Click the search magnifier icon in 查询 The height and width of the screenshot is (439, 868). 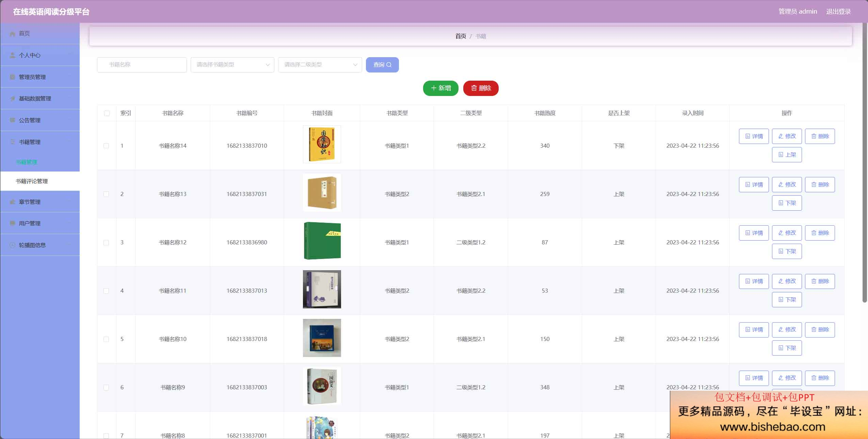tap(389, 65)
